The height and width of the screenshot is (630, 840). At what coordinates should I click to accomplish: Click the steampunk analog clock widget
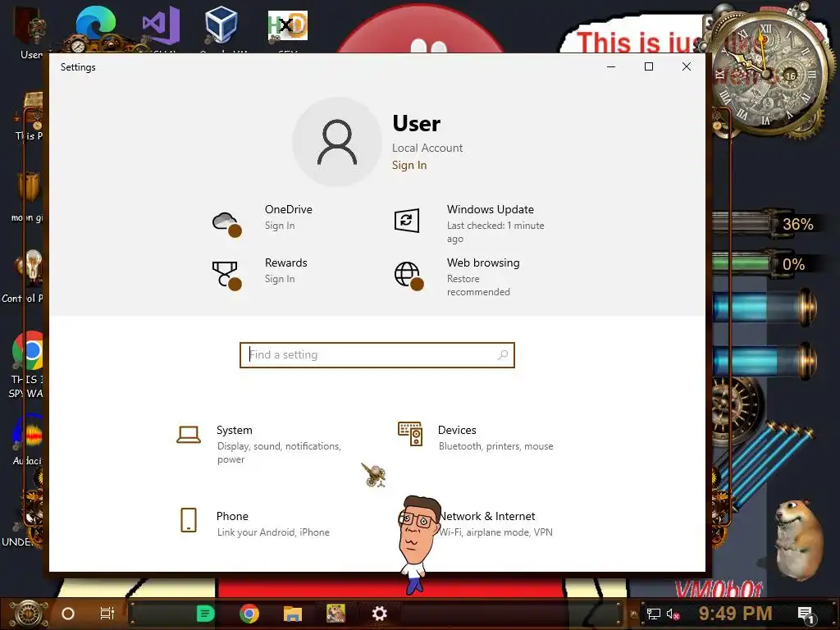[768, 73]
